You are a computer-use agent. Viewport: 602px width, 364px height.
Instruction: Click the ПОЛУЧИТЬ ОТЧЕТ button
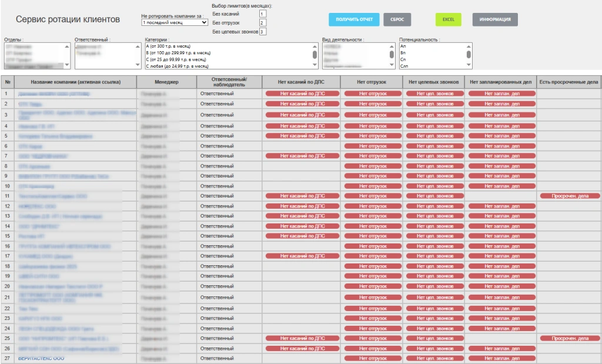pyautogui.click(x=354, y=19)
